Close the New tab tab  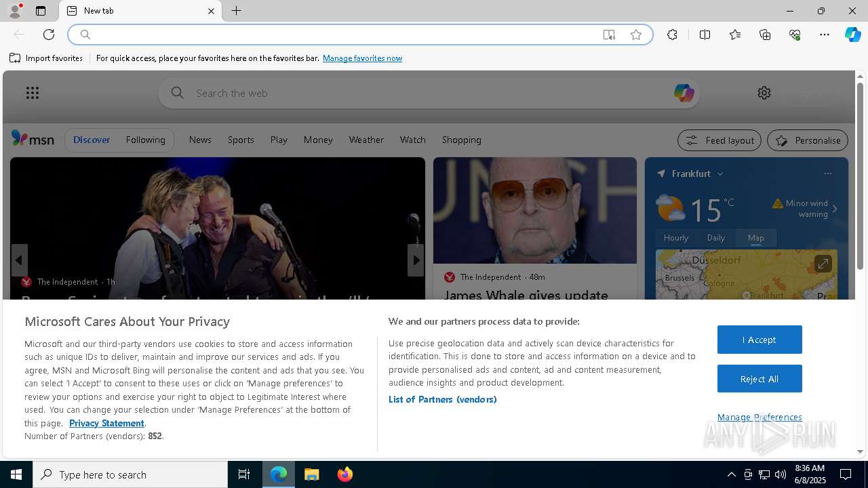(211, 11)
